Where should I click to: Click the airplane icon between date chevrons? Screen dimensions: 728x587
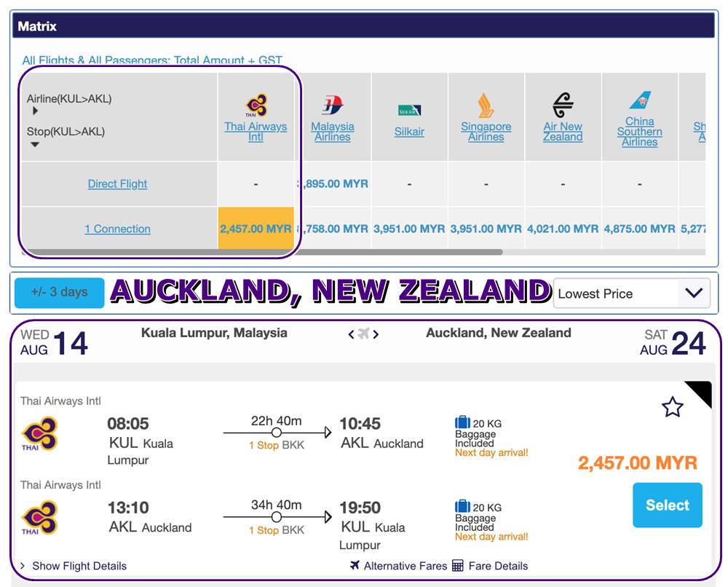(363, 334)
